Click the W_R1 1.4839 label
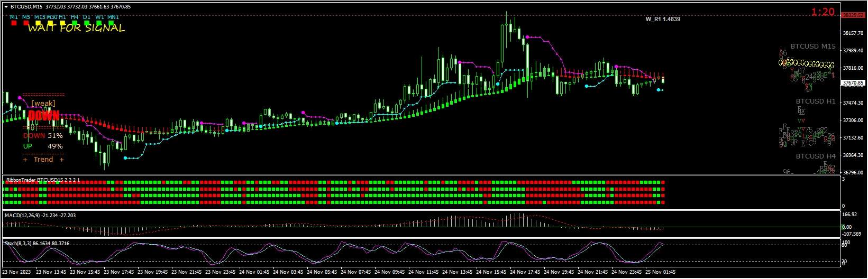 [x=663, y=19]
